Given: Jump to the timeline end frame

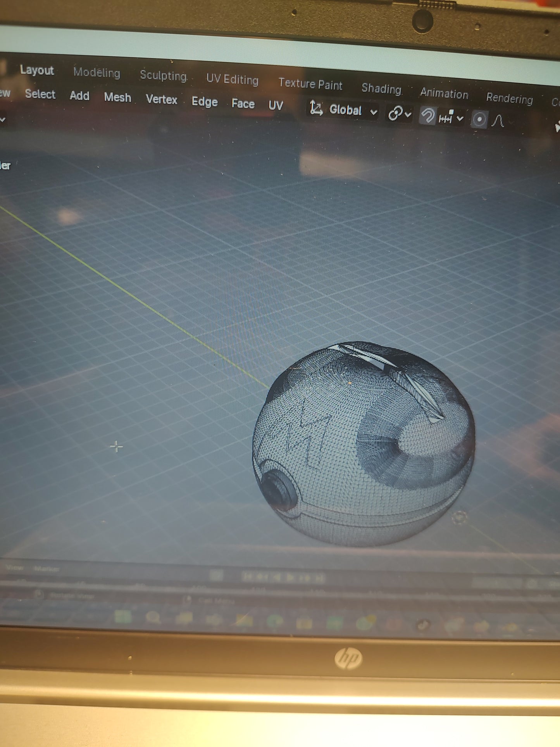Looking at the screenshot, I should point(320,579).
